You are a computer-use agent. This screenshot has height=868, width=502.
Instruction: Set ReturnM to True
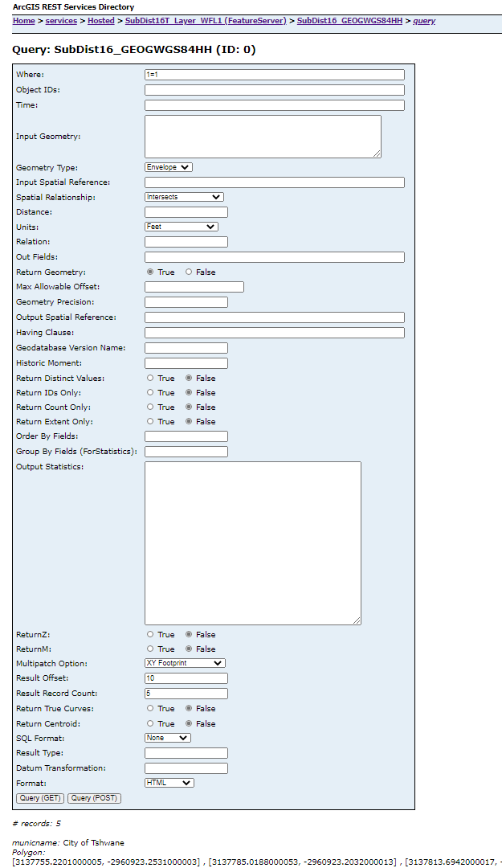[x=150, y=649]
